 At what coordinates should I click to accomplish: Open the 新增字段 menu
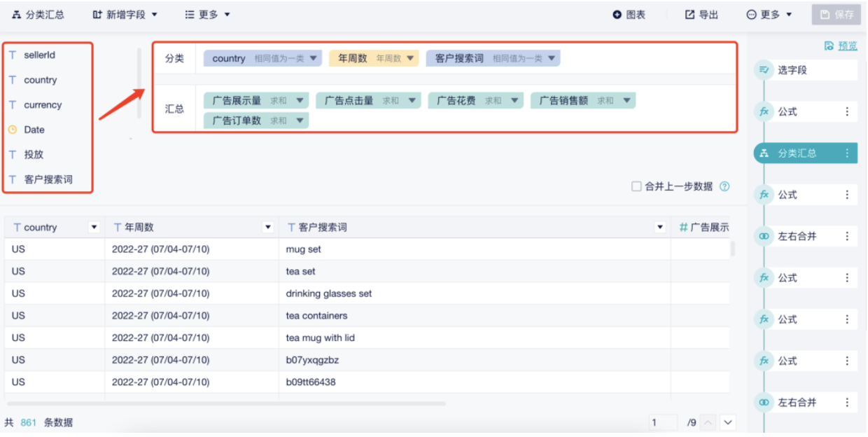[x=125, y=15]
